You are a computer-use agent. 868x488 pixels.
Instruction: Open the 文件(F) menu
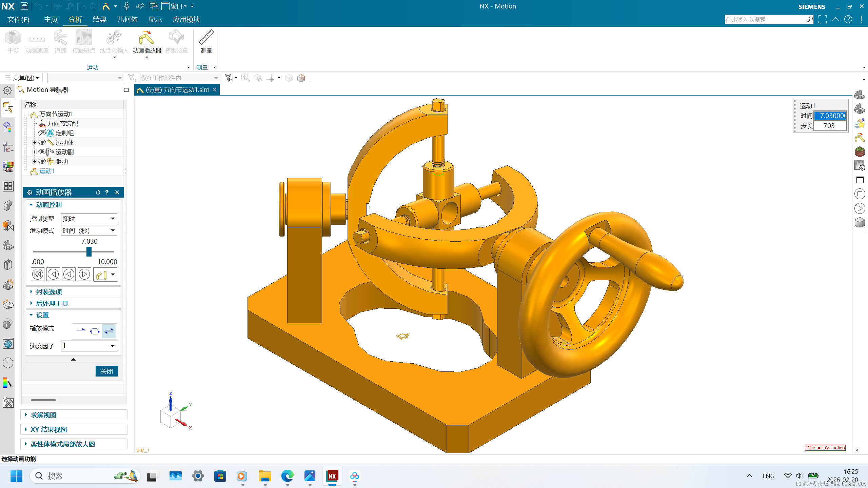coord(19,19)
